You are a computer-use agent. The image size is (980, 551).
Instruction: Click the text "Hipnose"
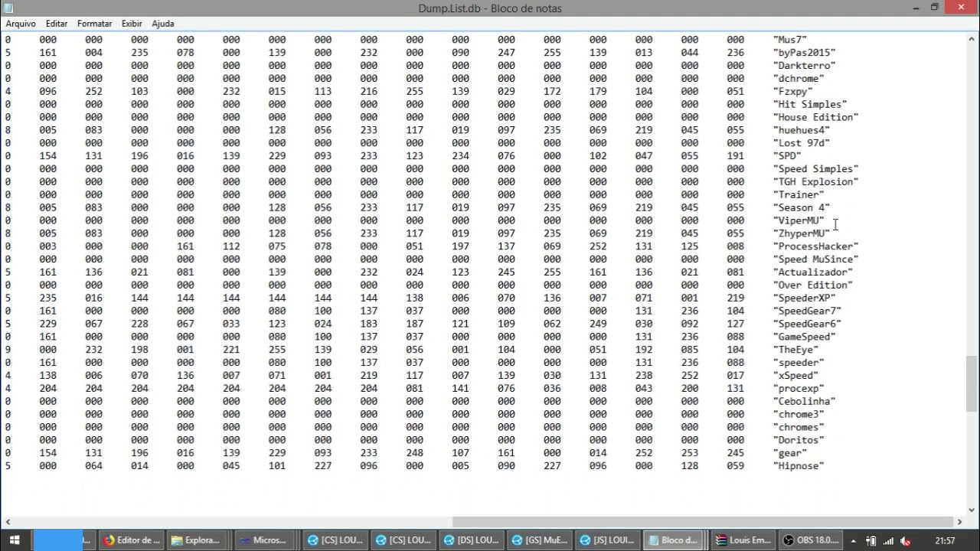[x=799, y=466]
